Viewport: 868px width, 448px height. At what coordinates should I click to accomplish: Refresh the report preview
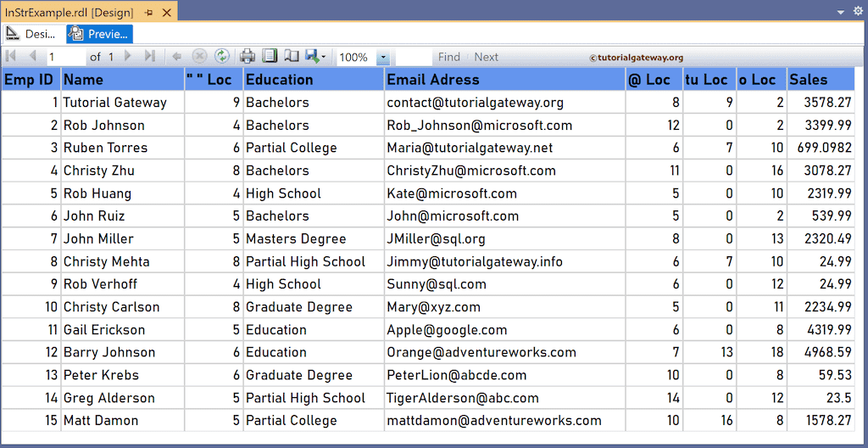221,56
